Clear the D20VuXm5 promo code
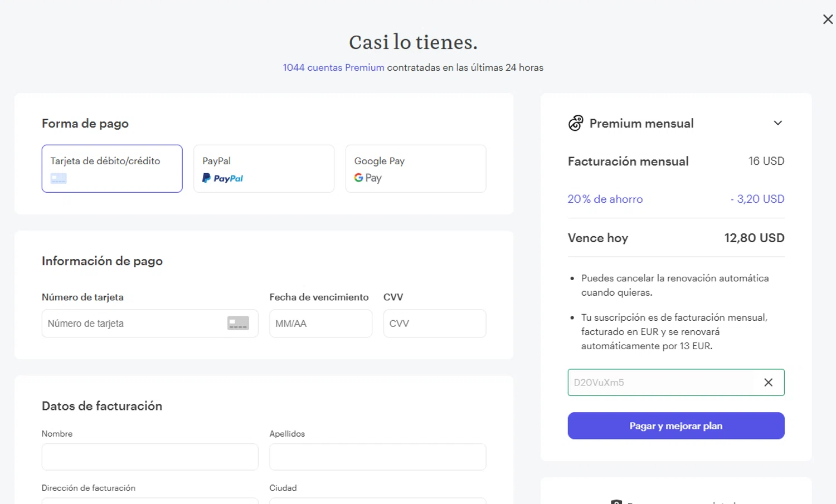The image size is (836, 504). pyautogui.click(x=768, y=383)
